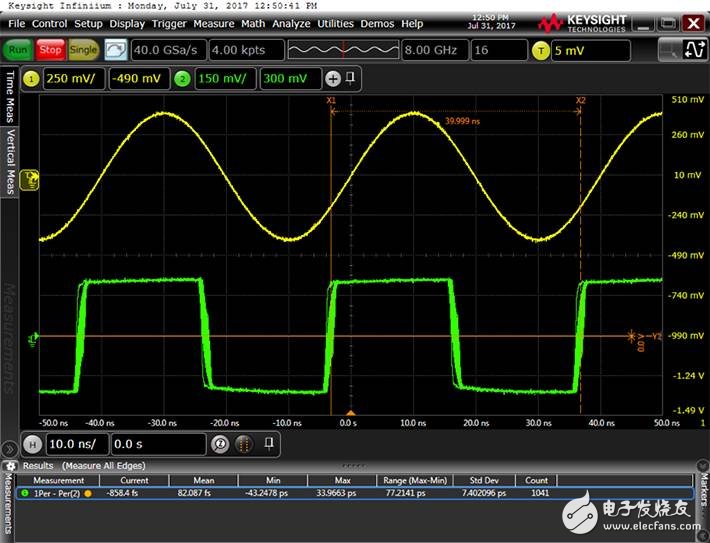Open the Measure menu
This screenshot has width=710, height=543.
click(214, 24)
